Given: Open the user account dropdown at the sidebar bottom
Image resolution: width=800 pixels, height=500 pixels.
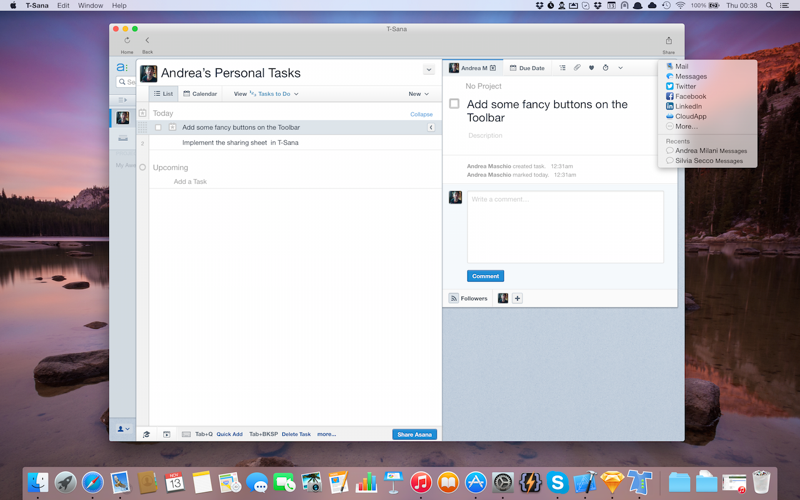Looking at the screenshot, I should pos(123,429).
